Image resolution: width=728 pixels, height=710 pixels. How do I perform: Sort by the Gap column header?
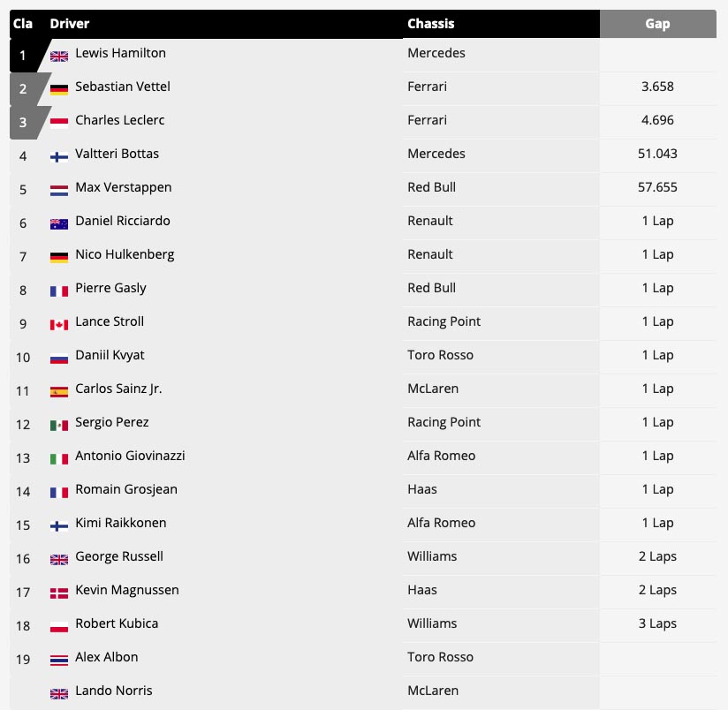click(657, 24)
